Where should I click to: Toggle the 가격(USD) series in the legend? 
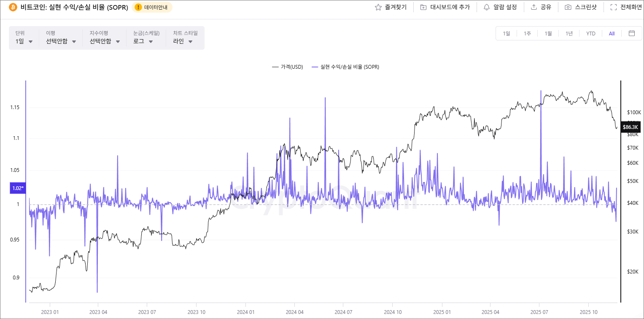coord(287,67)
